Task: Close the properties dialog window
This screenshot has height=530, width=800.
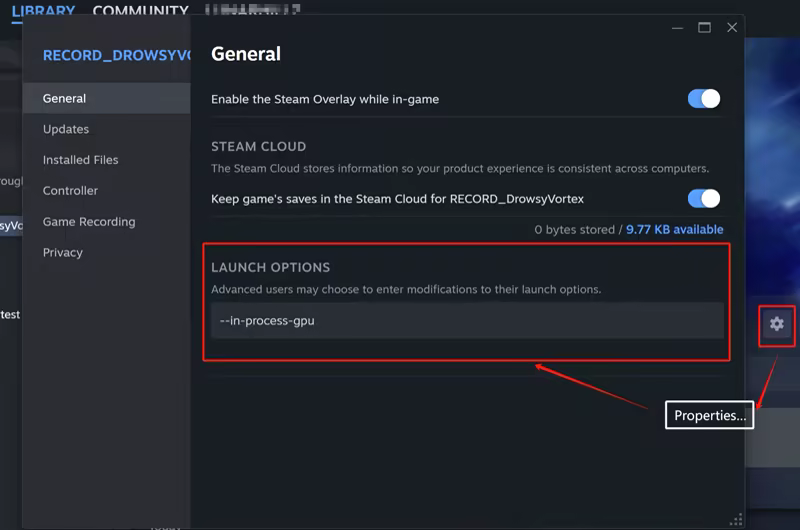Action: click(732, 28)
